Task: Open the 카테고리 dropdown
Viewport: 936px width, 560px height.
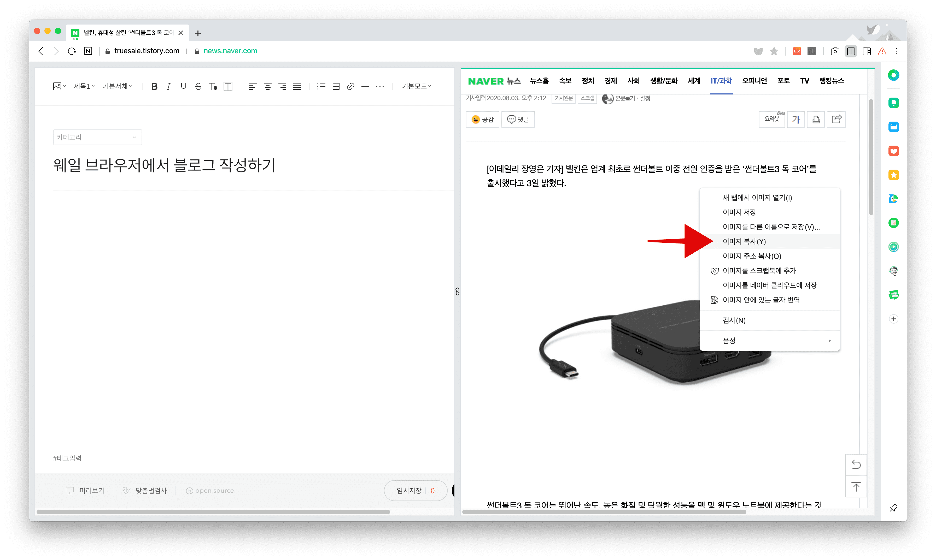Action: (97, 137)
